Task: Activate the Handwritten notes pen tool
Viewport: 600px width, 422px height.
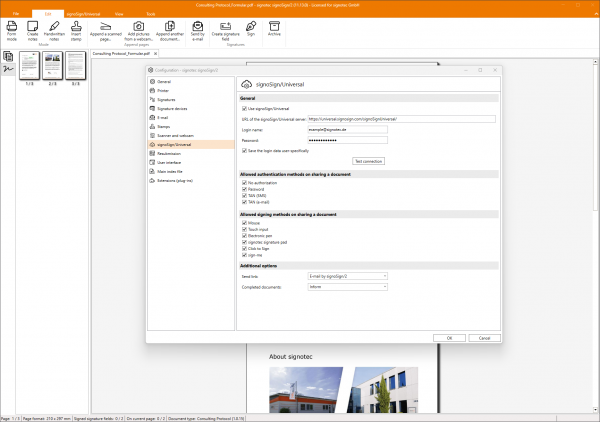Action: (x=54, y=26)
